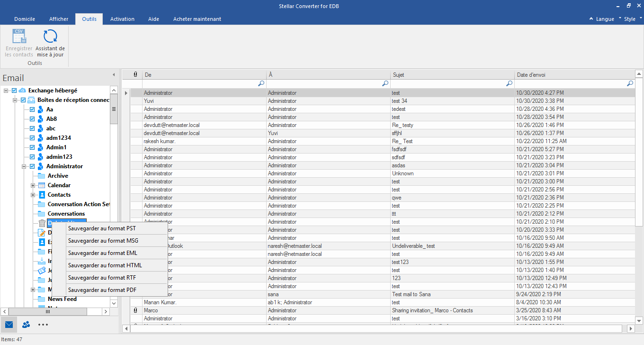Click search icon in the De filter
The image size is (644, 345).
pos(261,83)
